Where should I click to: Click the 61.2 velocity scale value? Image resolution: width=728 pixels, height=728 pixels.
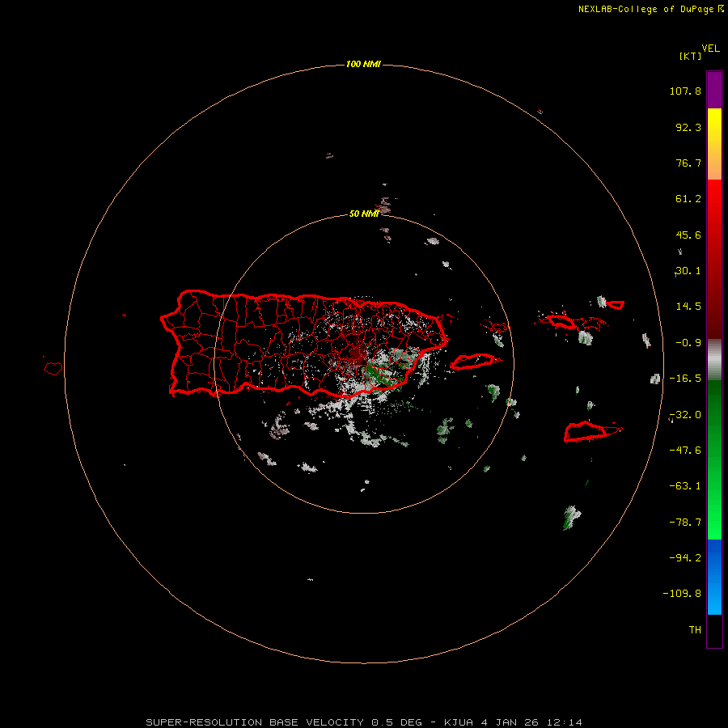[x=688, y=199]
